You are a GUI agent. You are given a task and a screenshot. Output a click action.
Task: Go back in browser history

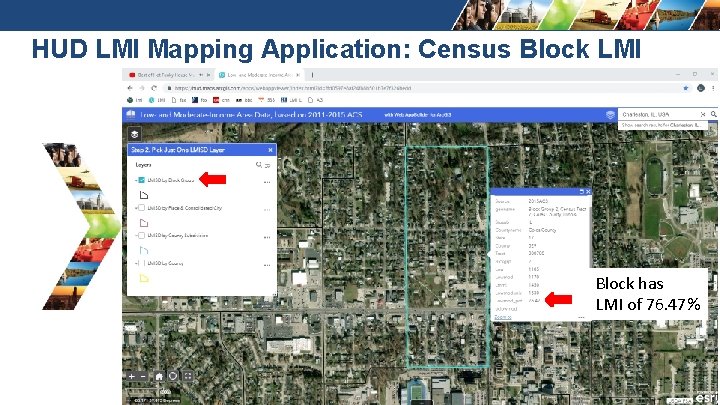click(x=130, y=88)
